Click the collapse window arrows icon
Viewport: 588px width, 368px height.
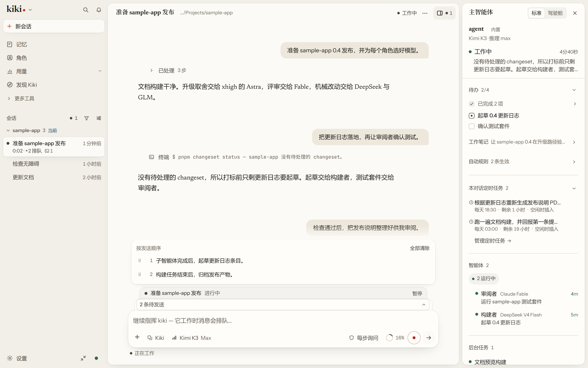pyautogui.click(x=83, y=358)
